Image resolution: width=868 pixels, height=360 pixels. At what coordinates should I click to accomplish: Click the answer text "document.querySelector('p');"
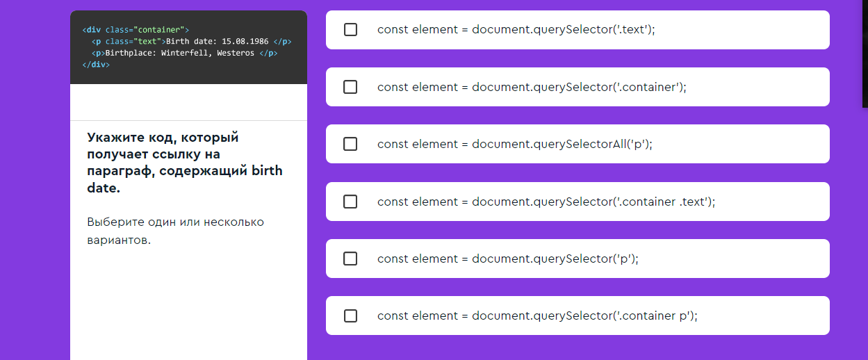coord(555,259)
